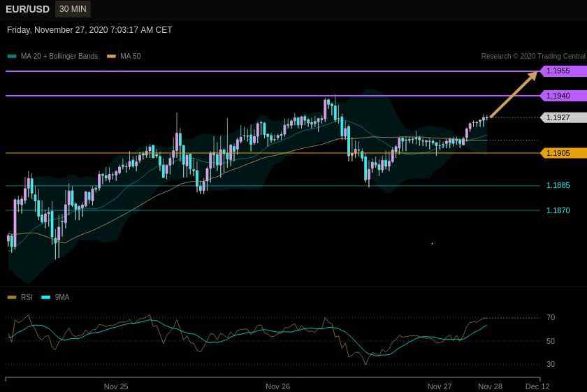
Task: Click the MA 20 + Bollinger Bands legend label
Action: point(59,56)
